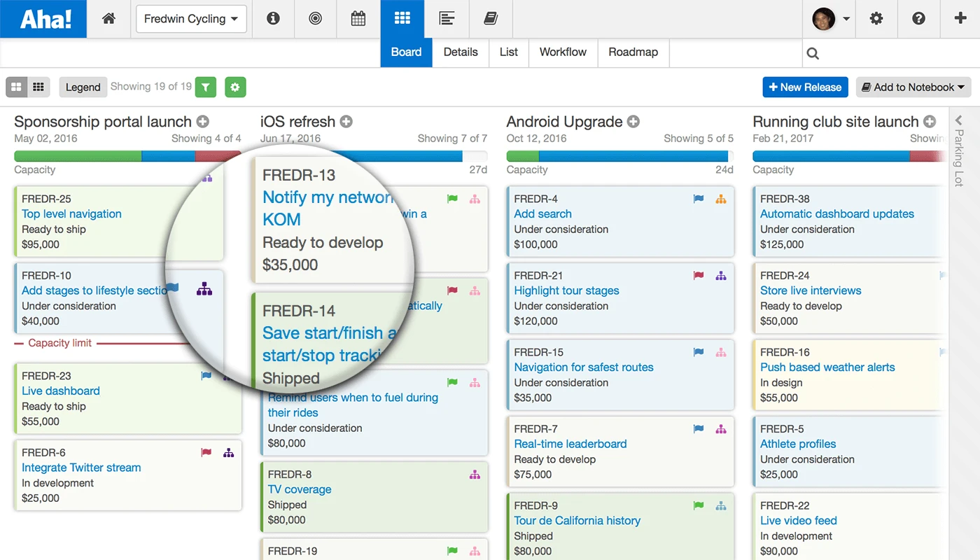Click the red flag on FREDR-21 card
Image resolution: width=980 pixels, height=560 pixels.
coord(699,276)
